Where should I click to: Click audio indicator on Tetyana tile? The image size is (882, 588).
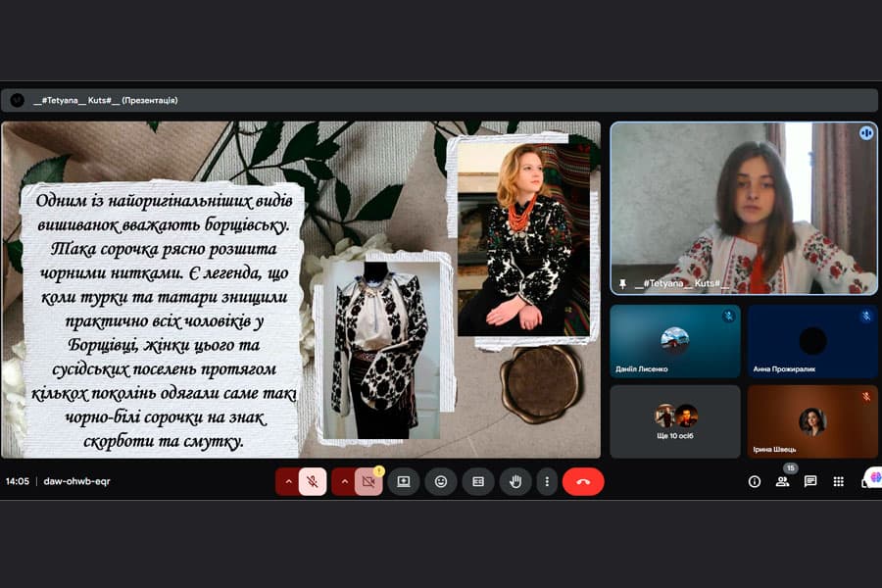coord(866,133)
